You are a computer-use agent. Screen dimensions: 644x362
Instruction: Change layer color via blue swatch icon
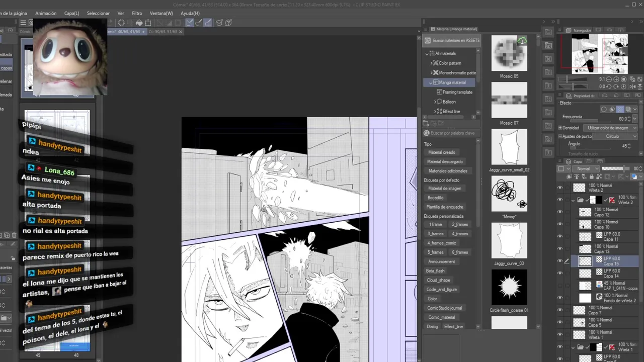634,176
